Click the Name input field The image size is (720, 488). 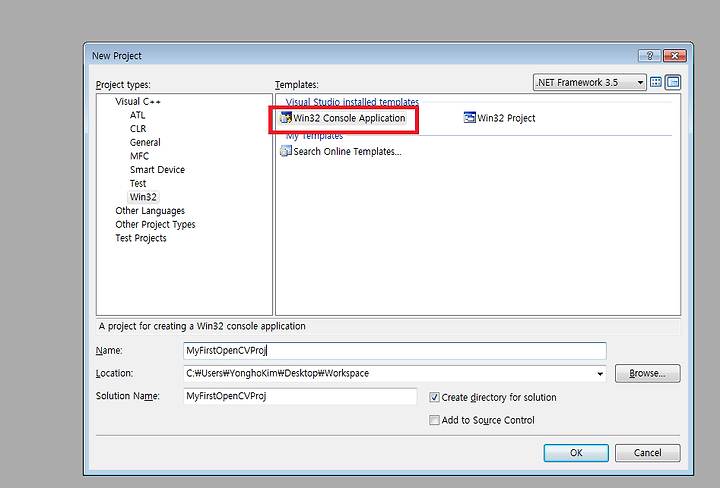[x=394, y=351]
